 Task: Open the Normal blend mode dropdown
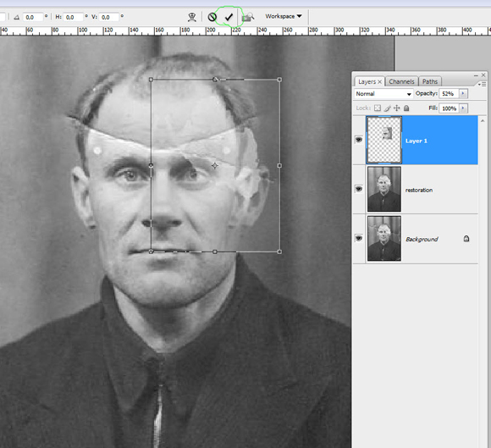pyautogui.click(x=383, y=94)
